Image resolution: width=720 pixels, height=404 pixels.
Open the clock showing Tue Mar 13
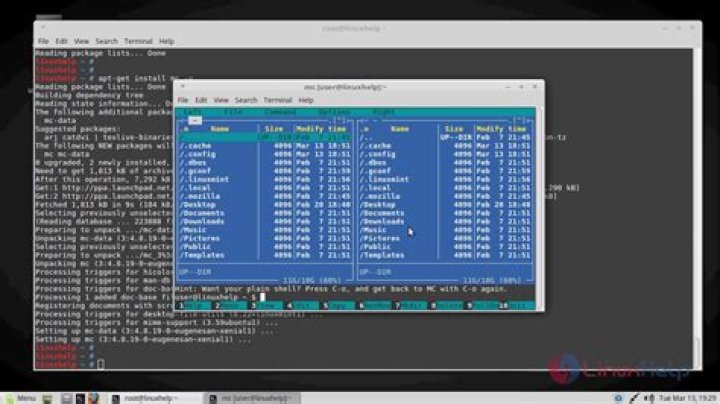(x=687, y=398)
